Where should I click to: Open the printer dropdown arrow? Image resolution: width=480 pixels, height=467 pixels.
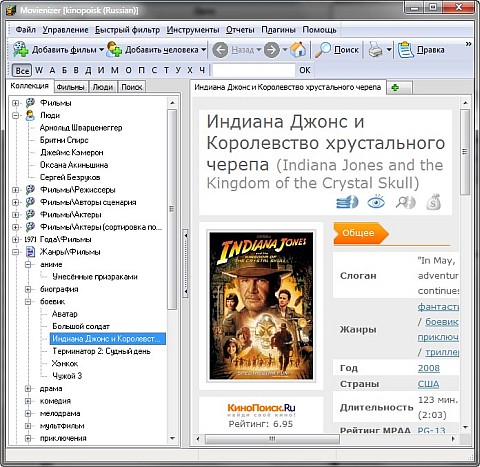389,50
